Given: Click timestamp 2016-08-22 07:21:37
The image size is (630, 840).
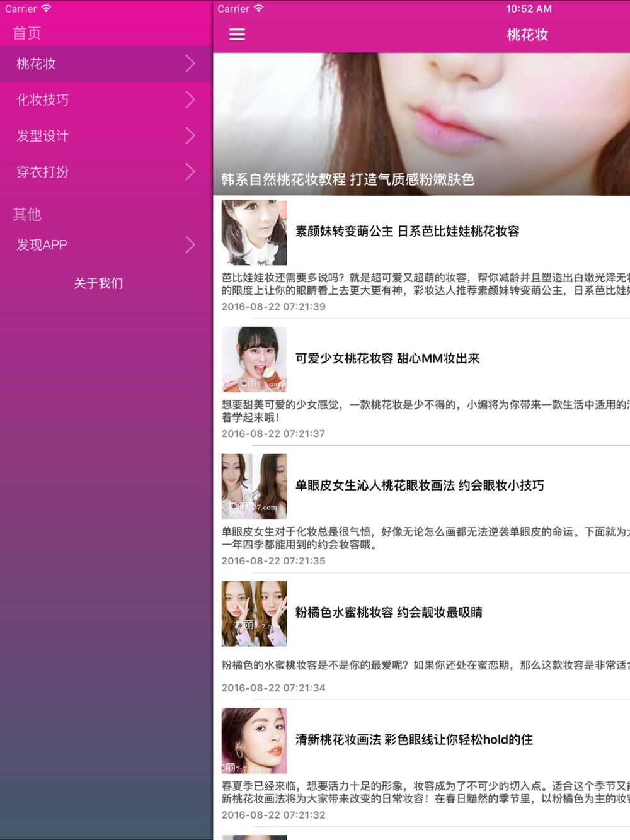Looking at the screenshot, I should pyautogui.click(x=273, y=434).
